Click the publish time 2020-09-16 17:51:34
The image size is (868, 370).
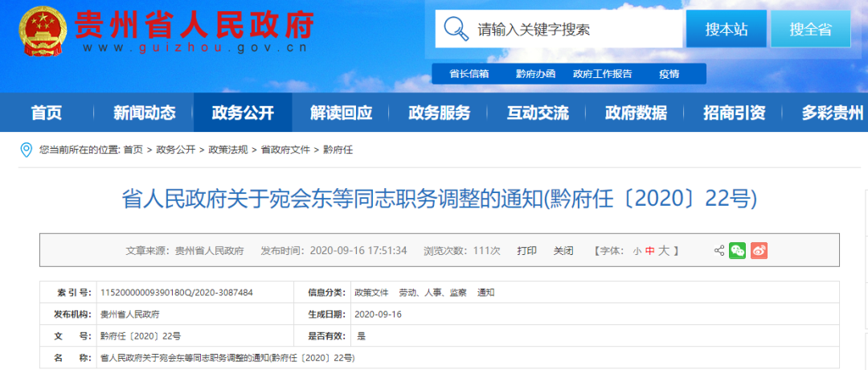[x=358, y=250]
